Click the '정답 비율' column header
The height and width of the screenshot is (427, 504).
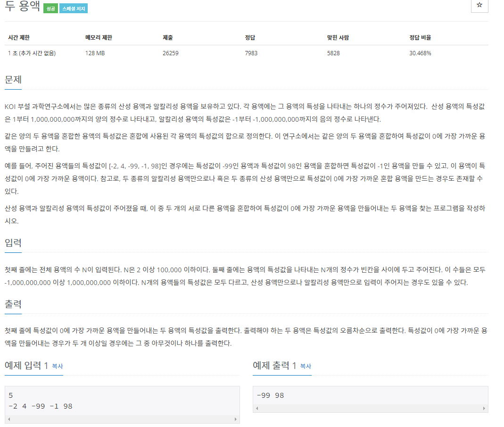point(420,38)
